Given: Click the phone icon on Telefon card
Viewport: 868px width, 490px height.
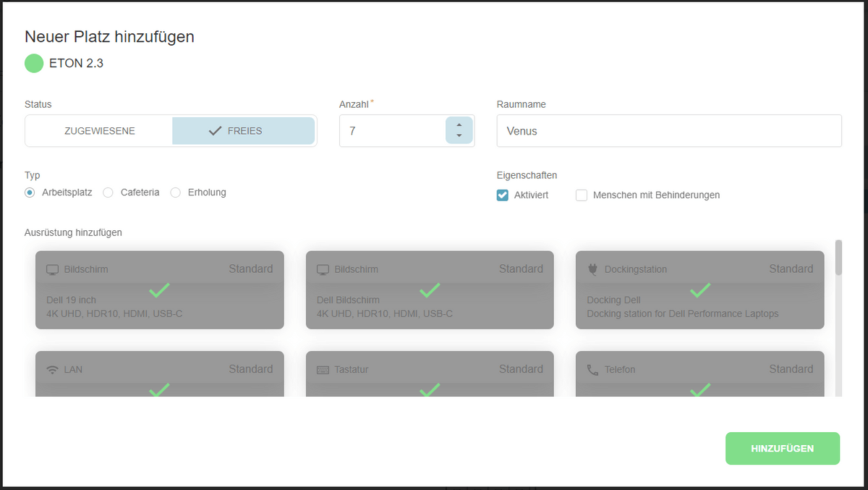Looking at the screenshot, I should pos(592,370).
